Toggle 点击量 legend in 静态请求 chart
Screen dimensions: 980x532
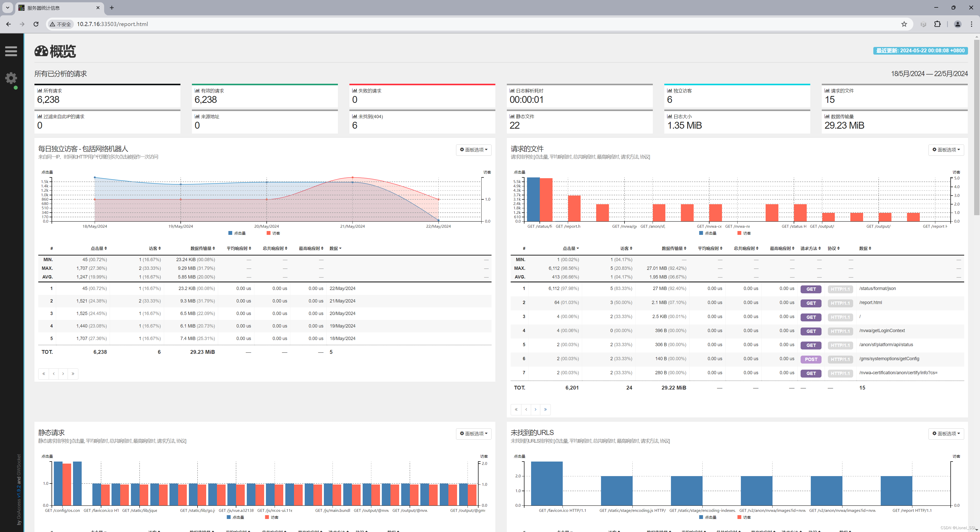236,517
